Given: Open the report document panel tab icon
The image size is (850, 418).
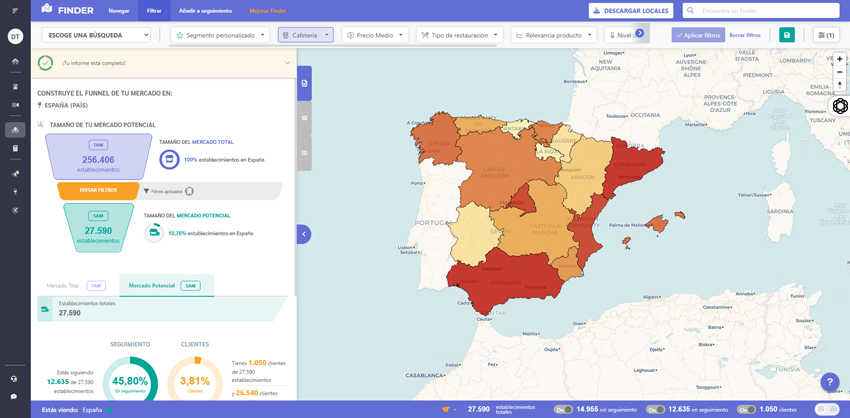Looking at the screenshot, I should tap(305, 83).
